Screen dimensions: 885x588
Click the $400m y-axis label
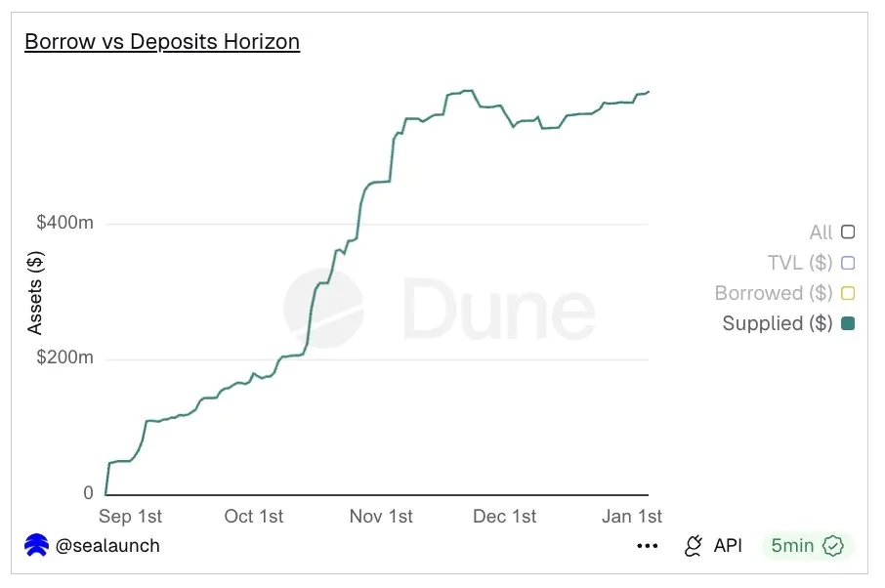coord(64,223)
